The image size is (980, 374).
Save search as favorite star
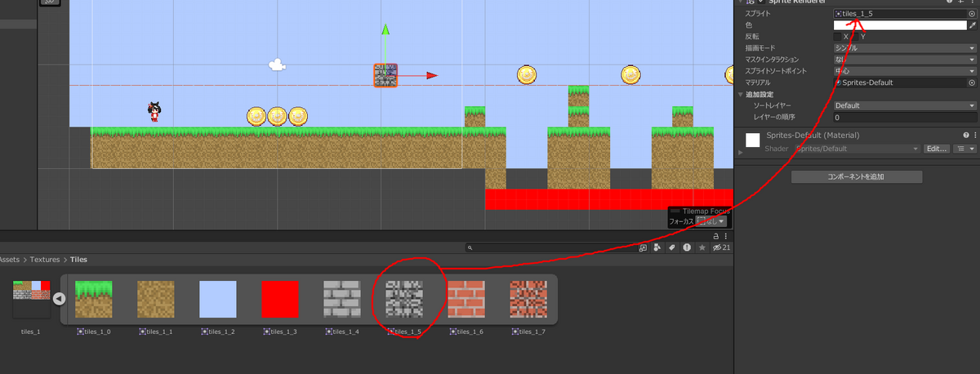click(x=702, y=247)
